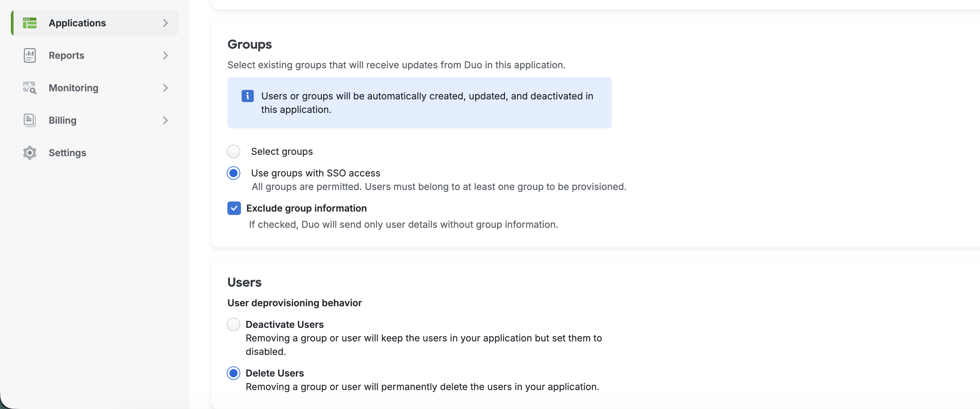980x409 pixels.
Task: Open the Applications menu item
Action: (95, 23)
